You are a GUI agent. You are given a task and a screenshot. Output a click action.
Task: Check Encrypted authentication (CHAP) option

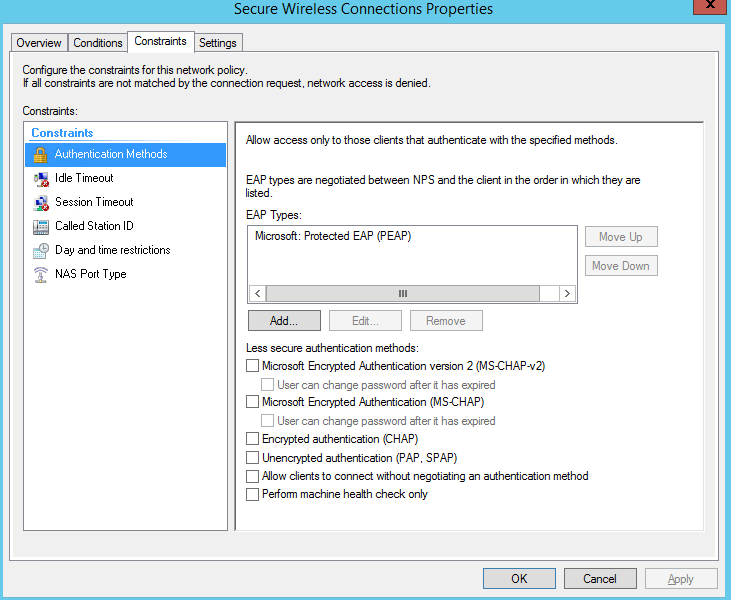[x=252, y=439]
